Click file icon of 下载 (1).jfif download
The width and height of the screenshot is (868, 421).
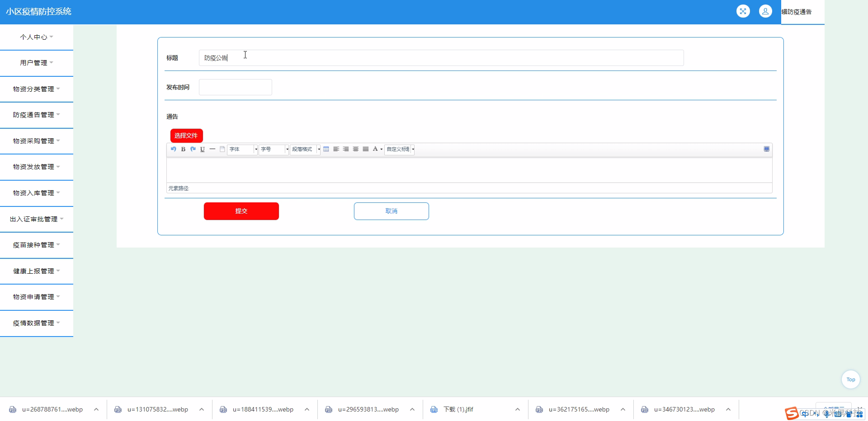click(x=434, y=409)
